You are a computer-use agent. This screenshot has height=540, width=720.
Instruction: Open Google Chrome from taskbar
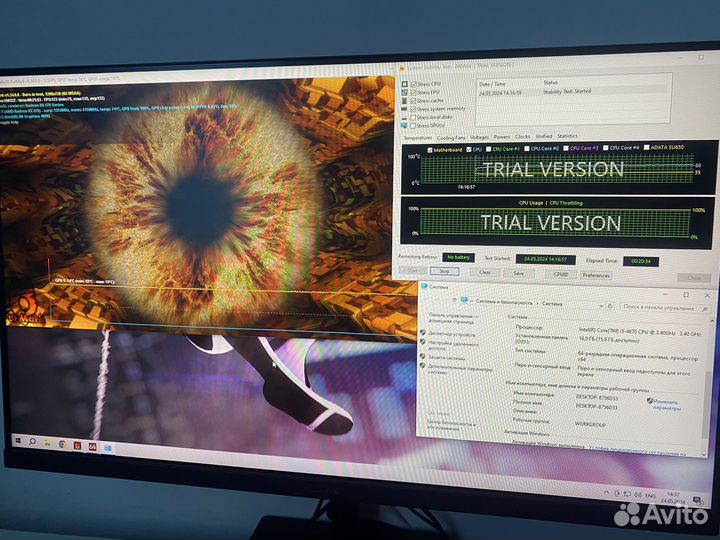[x=62, y=444]
